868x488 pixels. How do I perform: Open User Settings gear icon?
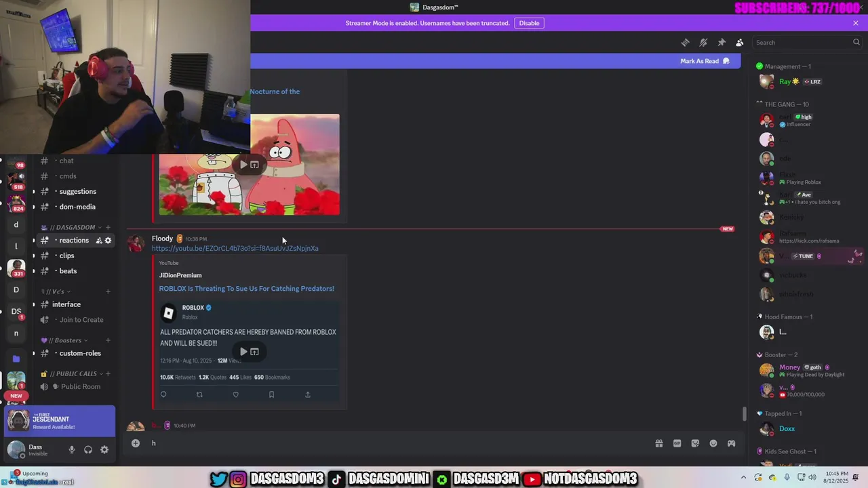click(x=104, y=449)
